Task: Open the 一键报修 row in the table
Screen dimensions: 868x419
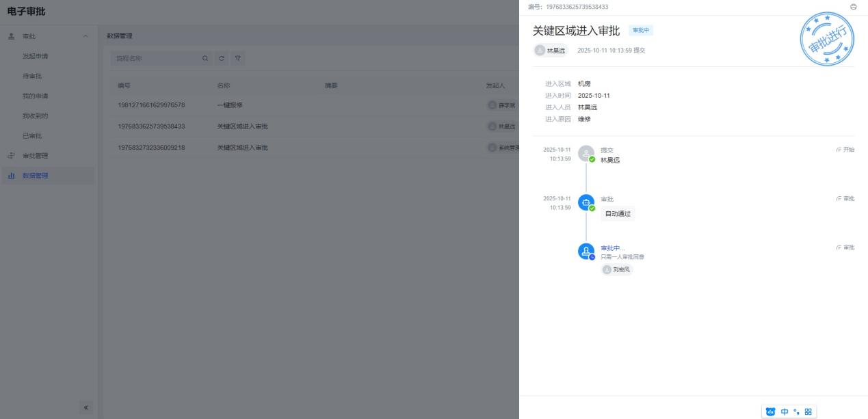Action: [230, 105]
